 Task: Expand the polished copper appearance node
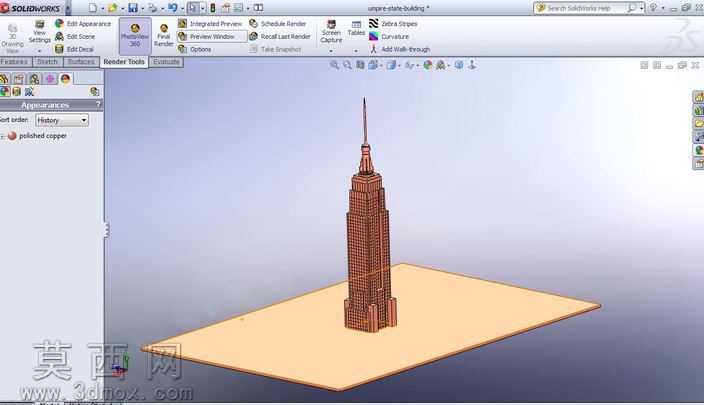3,136
